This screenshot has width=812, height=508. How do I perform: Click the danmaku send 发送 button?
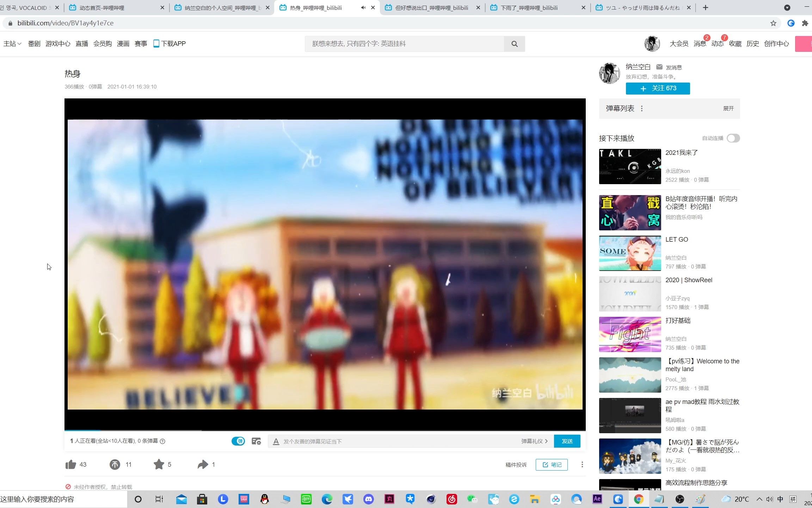pyautogui.click(x=566, y=441)
